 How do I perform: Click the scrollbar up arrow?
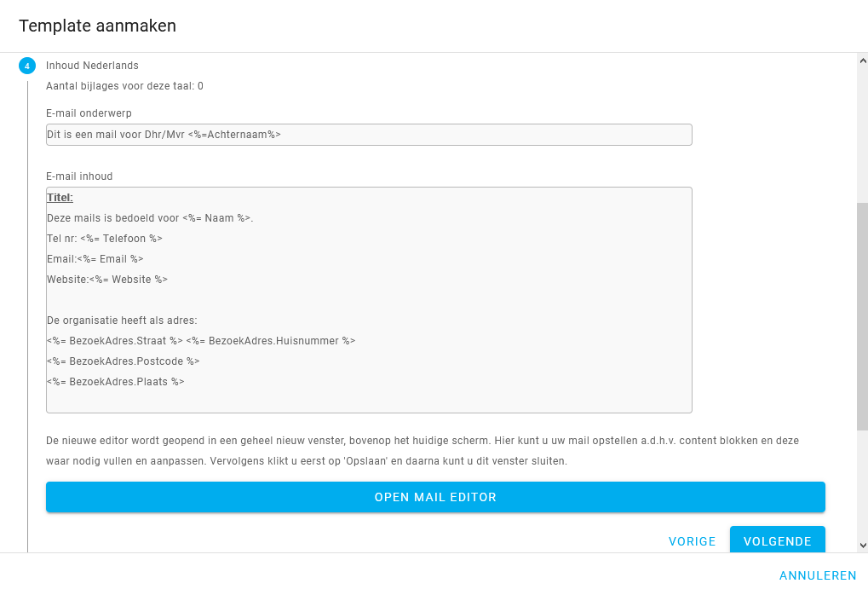pyautogui.click(x=863, y=60)
